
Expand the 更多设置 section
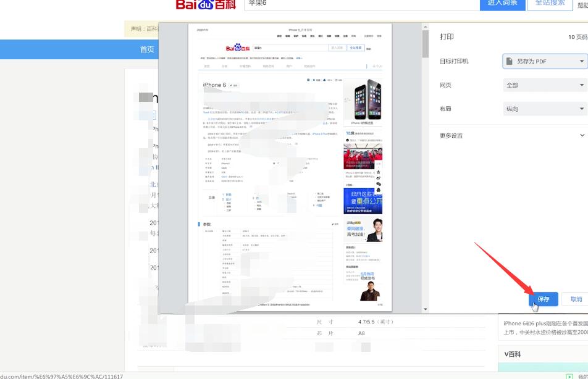(512, 135)
